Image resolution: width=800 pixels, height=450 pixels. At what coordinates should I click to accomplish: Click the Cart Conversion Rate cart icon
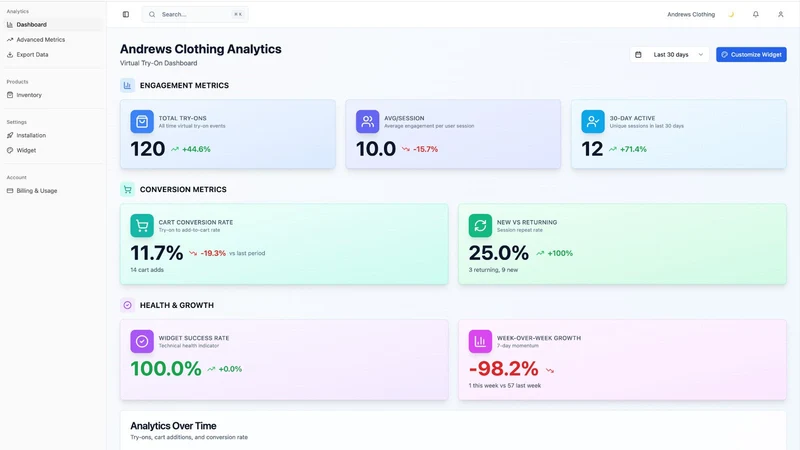[142, 226]
